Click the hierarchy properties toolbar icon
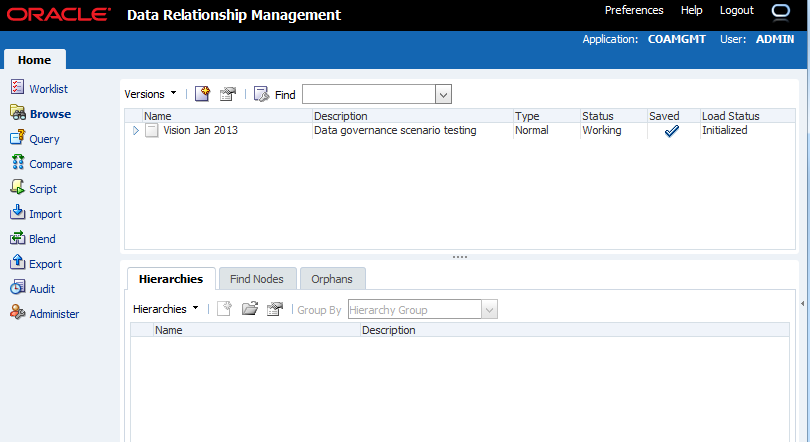The image size is (810, 442). tap(275, 309)
